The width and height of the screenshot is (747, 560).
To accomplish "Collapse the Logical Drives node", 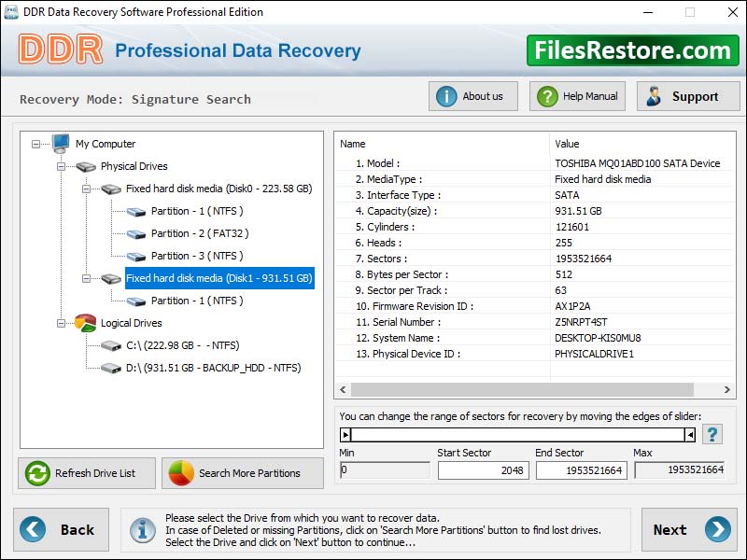I will tap(62, 323).
